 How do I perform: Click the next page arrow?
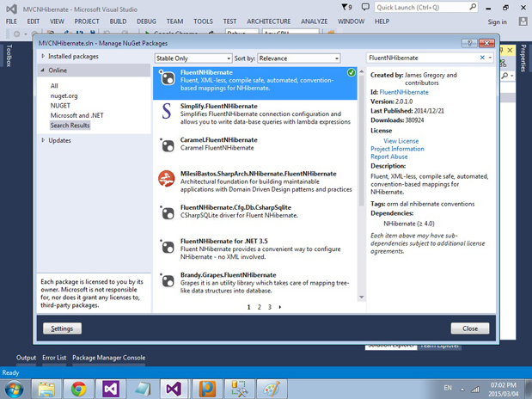coord(280,307)
